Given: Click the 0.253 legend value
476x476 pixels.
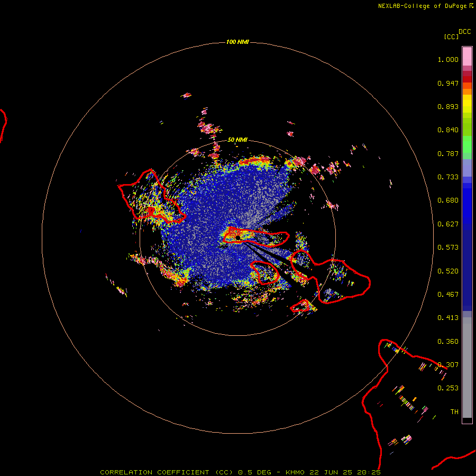Looking at the screenshot, I should click(x=448, y=388).
